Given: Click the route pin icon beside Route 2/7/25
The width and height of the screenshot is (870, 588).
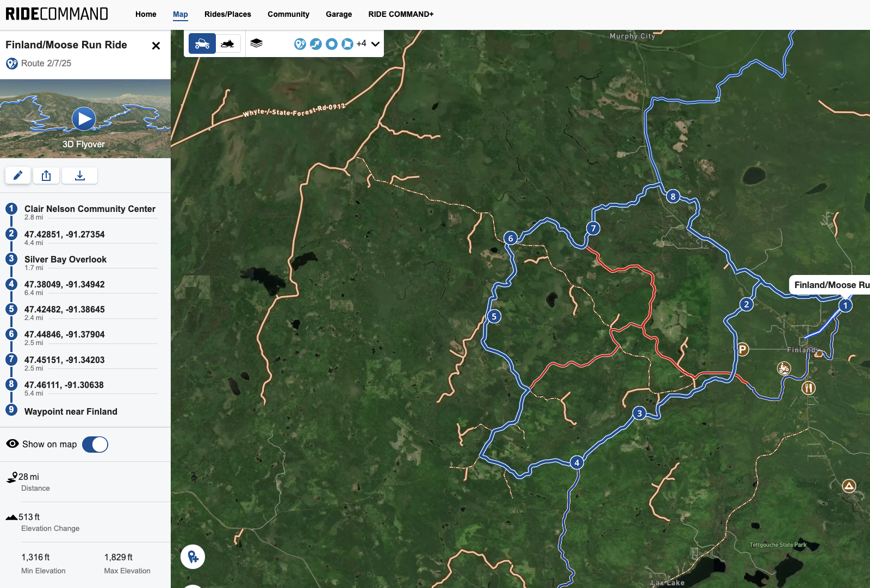Looking at the screenshot, I should tap(12, 64).
